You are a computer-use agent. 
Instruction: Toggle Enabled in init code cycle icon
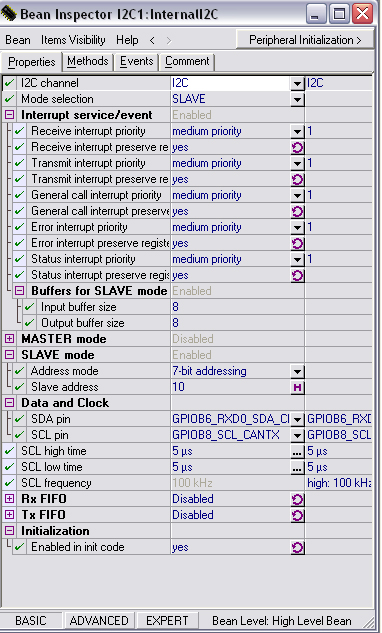(x=297, y=548)
